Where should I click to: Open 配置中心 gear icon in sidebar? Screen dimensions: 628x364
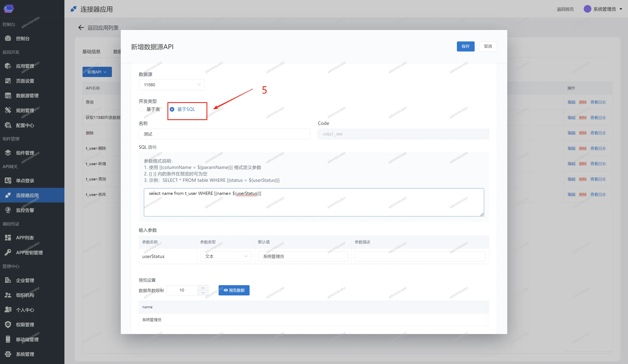8,125
